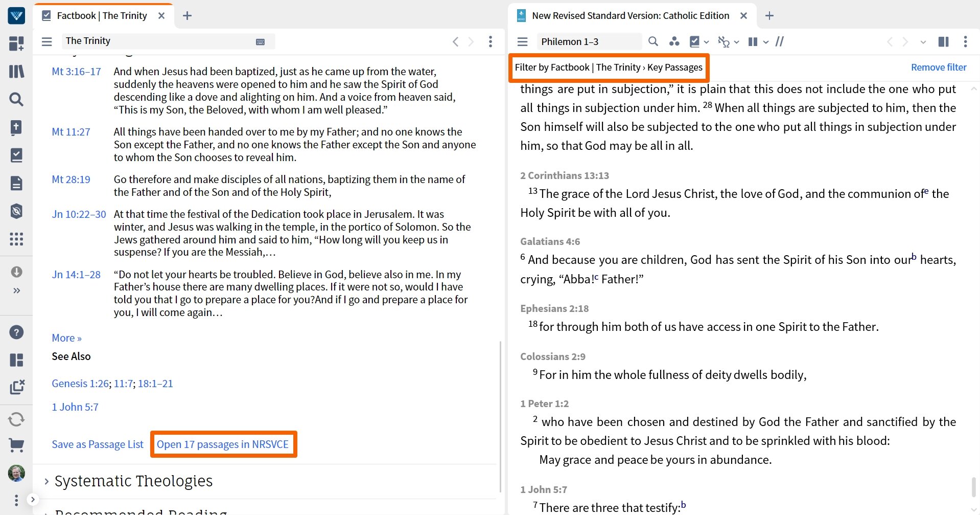Click the Philemon 1–3 reference box
Viewport: 980px width, 515px height.
(x=589, y=41)
